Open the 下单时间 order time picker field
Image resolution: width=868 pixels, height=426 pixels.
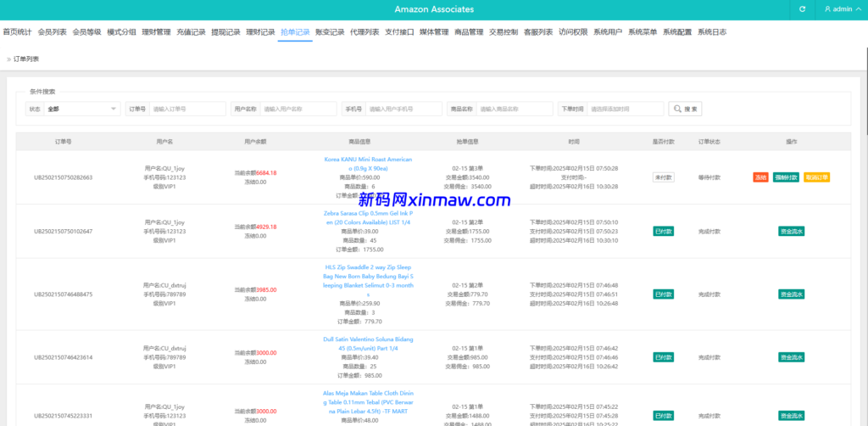pyautogui.click(x=625, y=109)
